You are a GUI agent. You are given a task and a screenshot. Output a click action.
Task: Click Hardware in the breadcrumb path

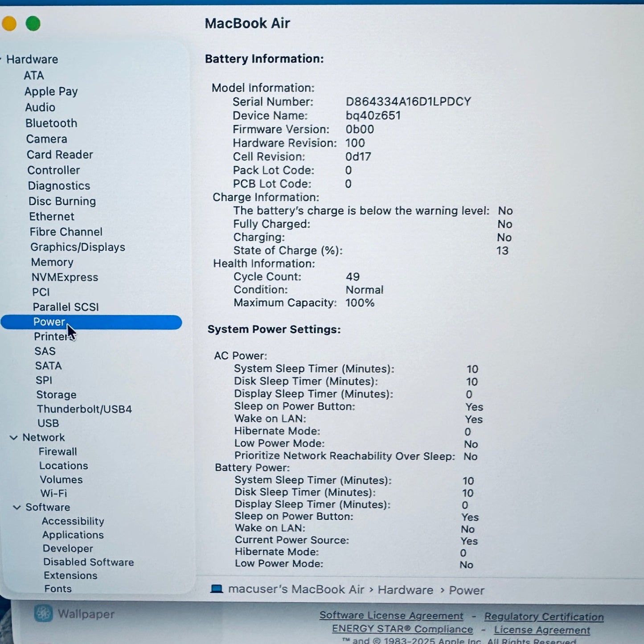(x=405, y=590)
